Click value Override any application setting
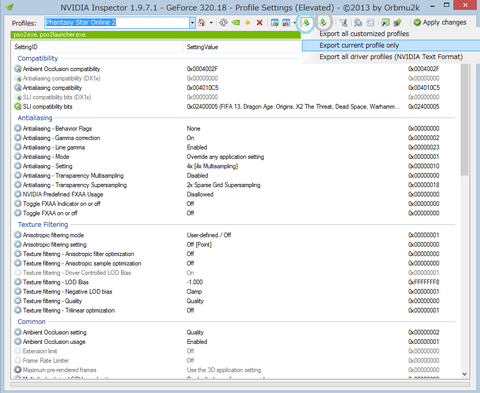 pyautogui.click(x=225, y=157)
